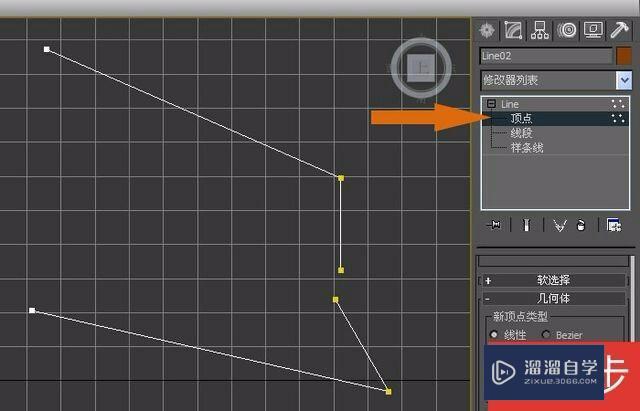The image size is (640, 411).
Task: Open the Utilities hammer tab
Action: 620,30
